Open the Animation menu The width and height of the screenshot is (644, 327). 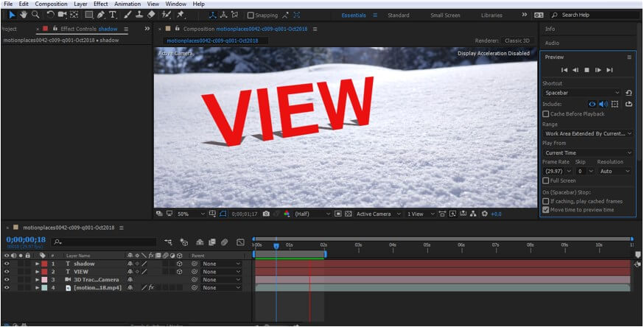(x=127, y=4)
